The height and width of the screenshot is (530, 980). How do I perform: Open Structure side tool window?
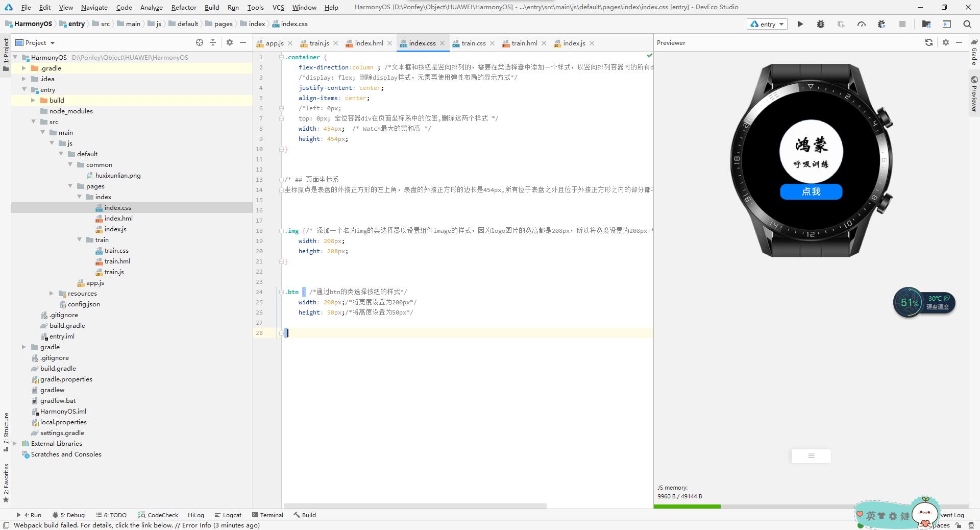pyautogui.click(x=6, y=432)
